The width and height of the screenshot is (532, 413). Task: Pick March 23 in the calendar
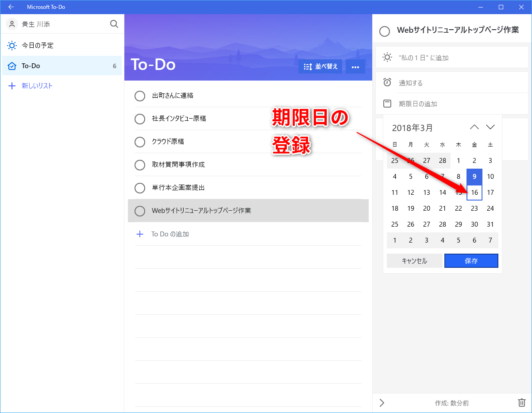[474, 208]
